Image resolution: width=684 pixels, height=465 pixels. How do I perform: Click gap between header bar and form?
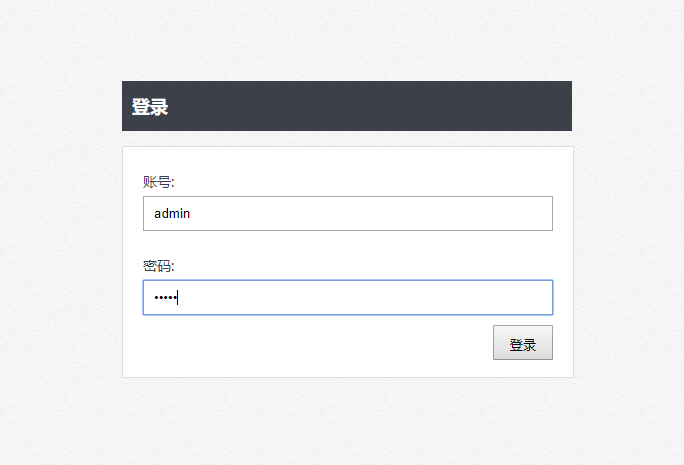click(x=347, y=138)
